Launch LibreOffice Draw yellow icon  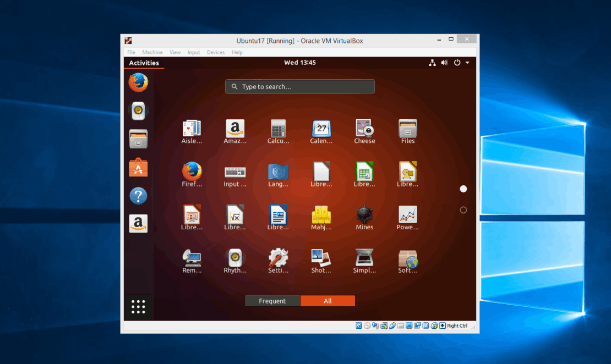point(407,175)
